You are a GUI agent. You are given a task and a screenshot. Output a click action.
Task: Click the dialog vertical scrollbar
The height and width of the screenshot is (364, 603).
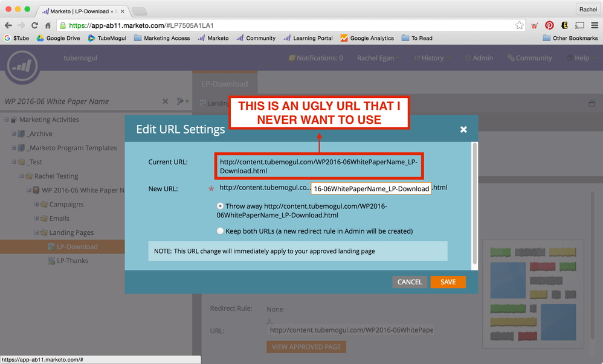tap(475, 203)
